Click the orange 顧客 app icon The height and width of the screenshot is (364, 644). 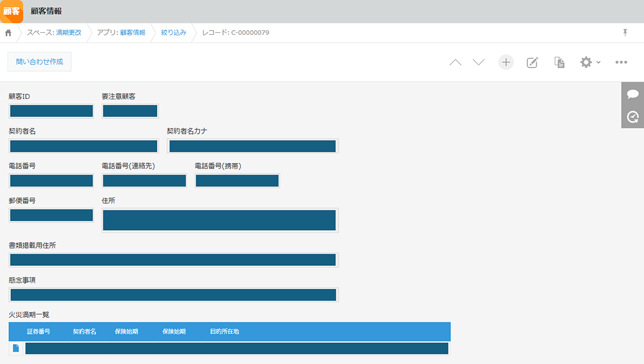coord(11,11)
